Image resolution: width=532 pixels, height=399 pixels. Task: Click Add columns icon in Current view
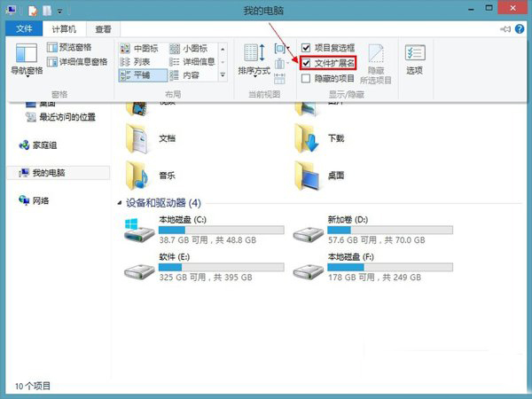[281, 64]
